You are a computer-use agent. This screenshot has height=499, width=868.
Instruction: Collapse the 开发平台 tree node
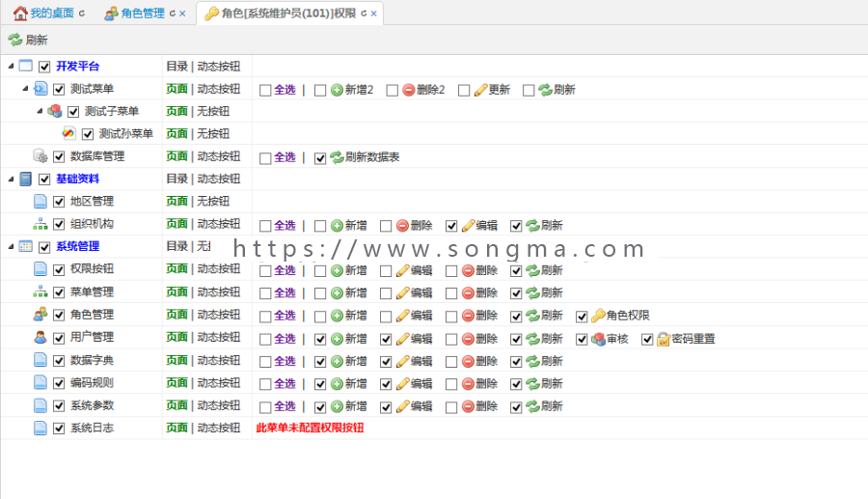[11, 66]
